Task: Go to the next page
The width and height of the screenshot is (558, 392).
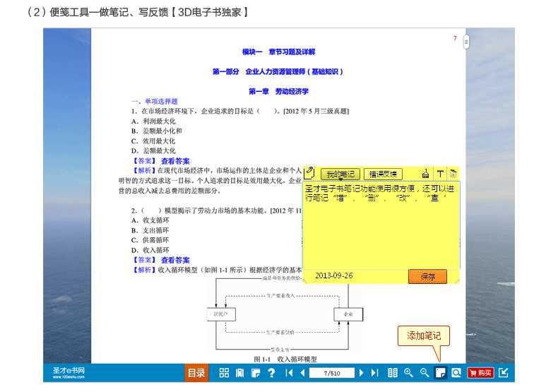Action: (x=361, y=373)
